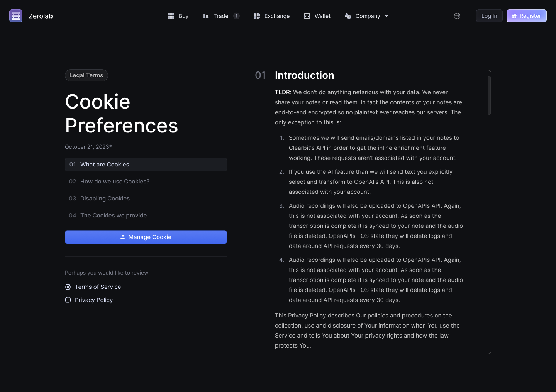
Task: Open the language globe icon
Action: pyautogui.click(x=457, y=16)
